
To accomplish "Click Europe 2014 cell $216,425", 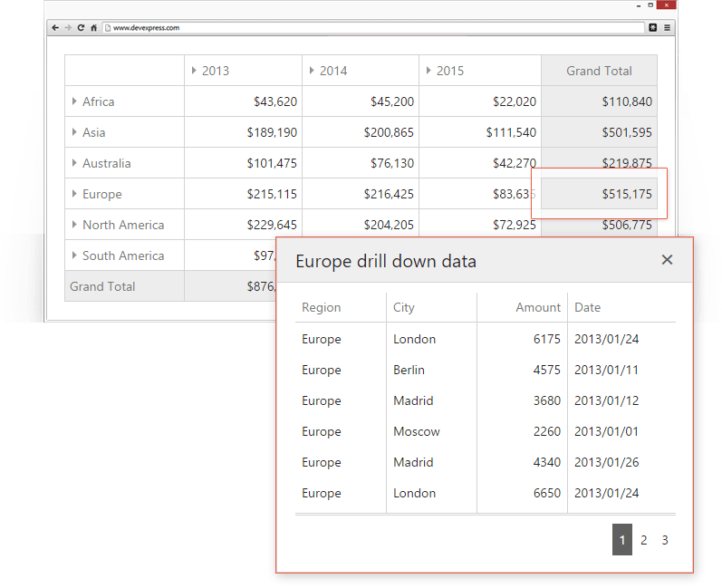I will 361,194.
